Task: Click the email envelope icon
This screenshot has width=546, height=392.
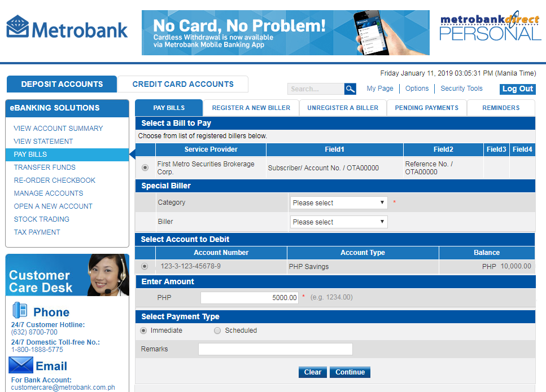Action: tap(21, 365)
